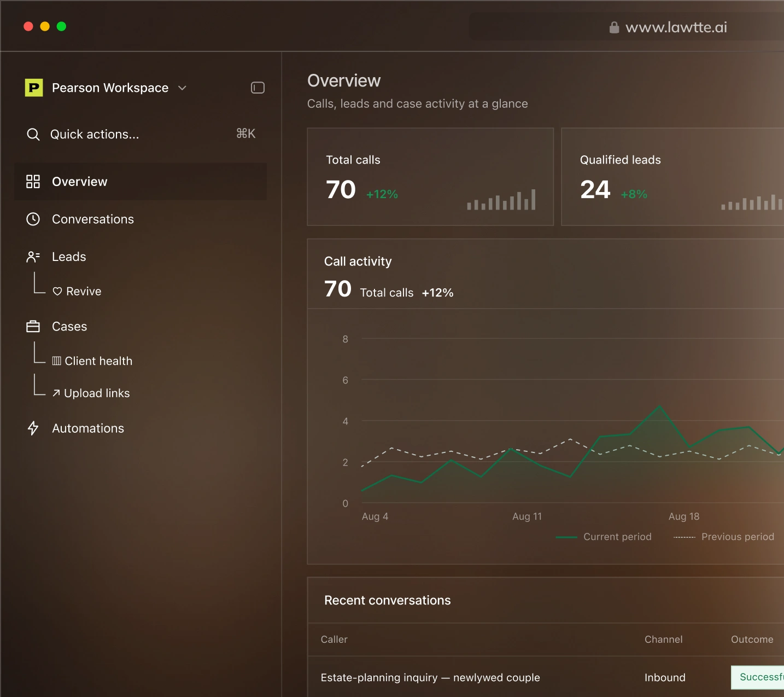The image size is (784, 697).
Task: Click the www.lawtte.ai address bar
Action: (x=627, y=27)
